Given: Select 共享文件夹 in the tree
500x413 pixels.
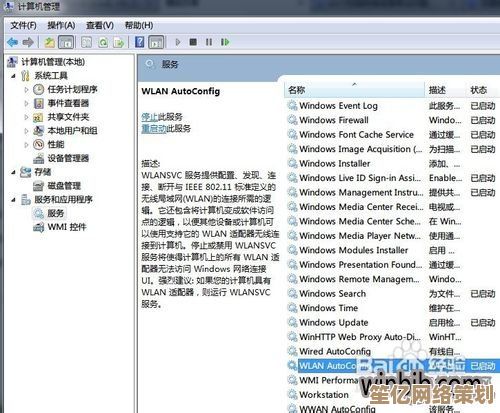Looking at the screenshot, I should coord(68,117).
